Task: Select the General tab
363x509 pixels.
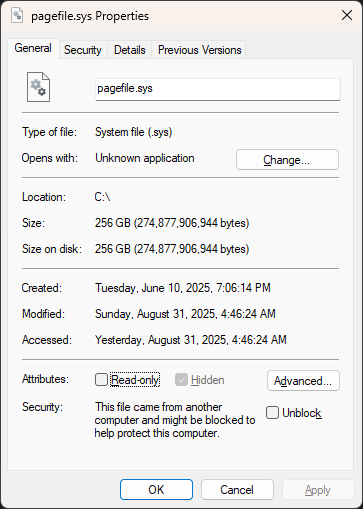Action: point(33,48)
